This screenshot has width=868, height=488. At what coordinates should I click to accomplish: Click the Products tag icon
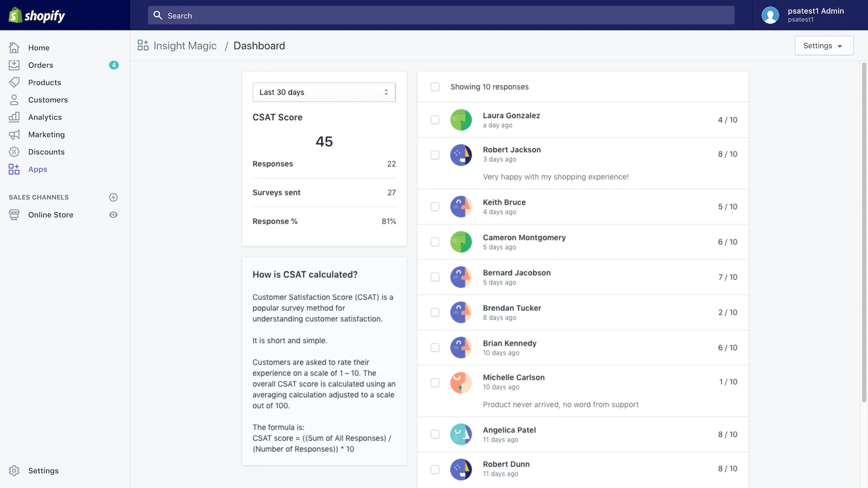[x=14, y=82]
